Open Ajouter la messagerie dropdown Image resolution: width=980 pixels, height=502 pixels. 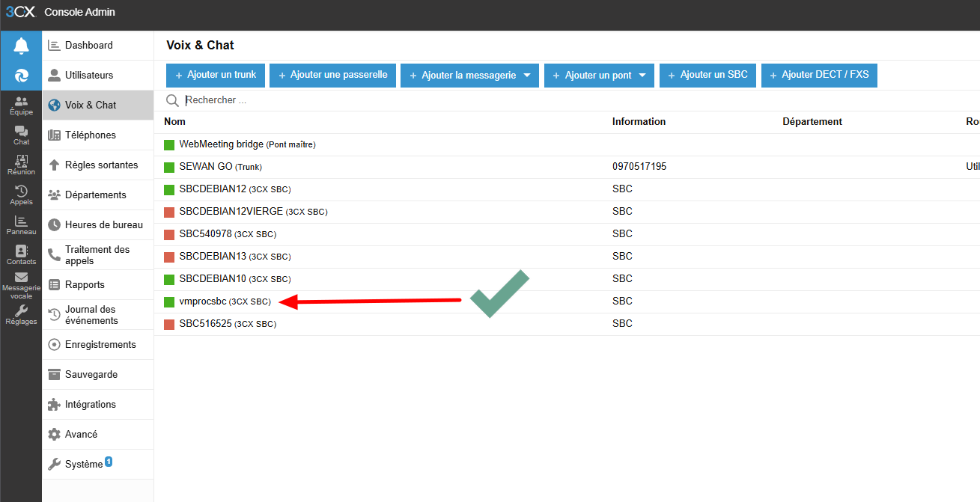click(x=469, y=75)
